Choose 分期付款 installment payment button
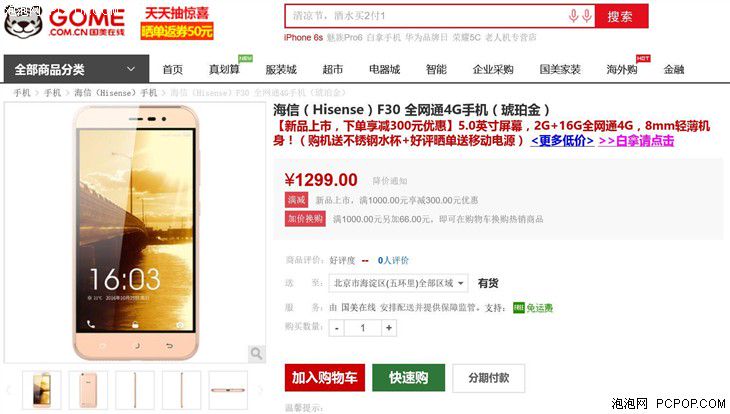The image size is (730, 414). (x=488, y=378)
